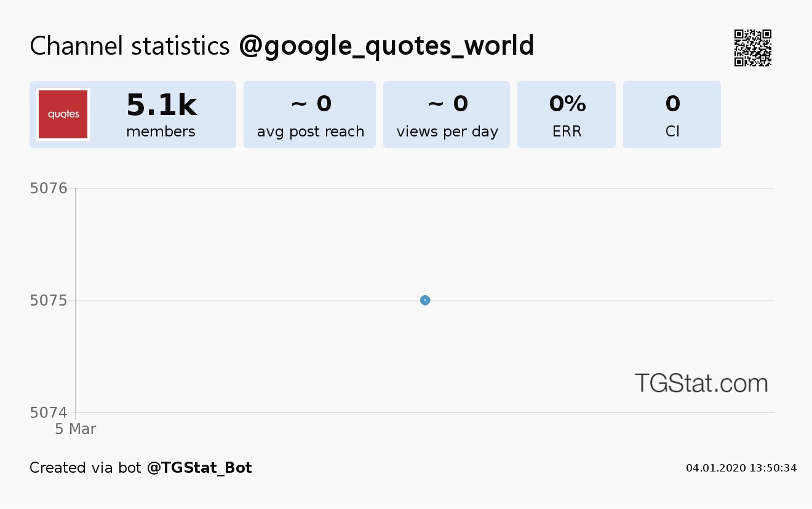Click the members label under 5.1k

[161, 132]
